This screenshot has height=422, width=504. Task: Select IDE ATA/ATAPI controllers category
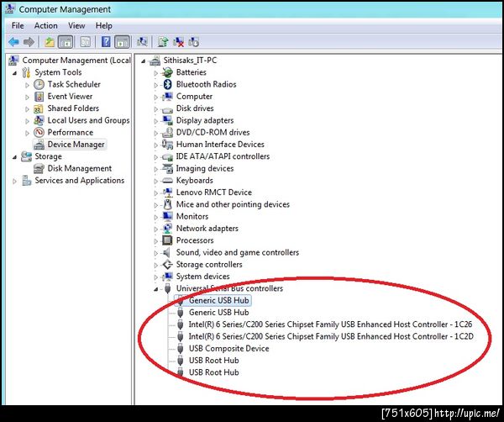(223, 156)
